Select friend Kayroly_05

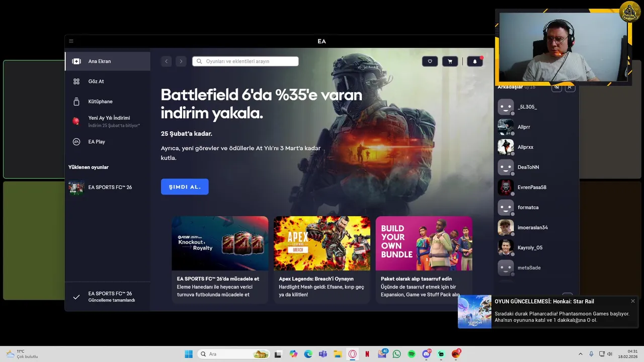pyautogui.click(x=536, y=248)
